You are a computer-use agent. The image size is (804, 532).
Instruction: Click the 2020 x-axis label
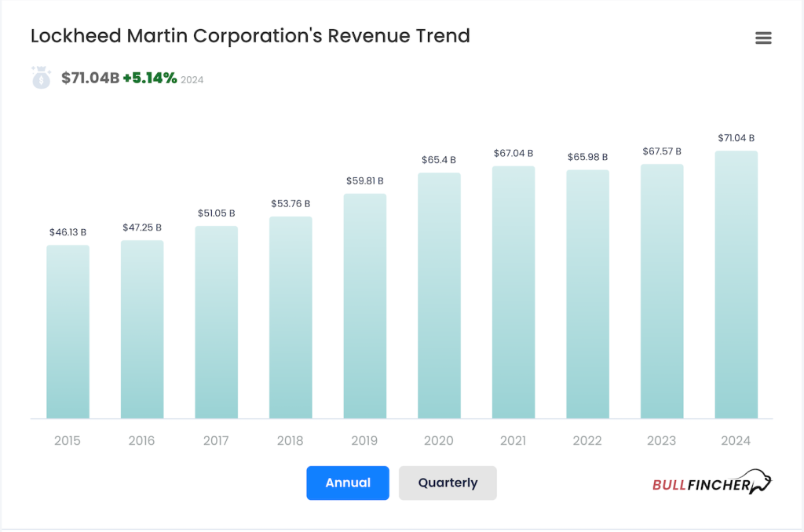pyautogui.click(x=438, y=441)
